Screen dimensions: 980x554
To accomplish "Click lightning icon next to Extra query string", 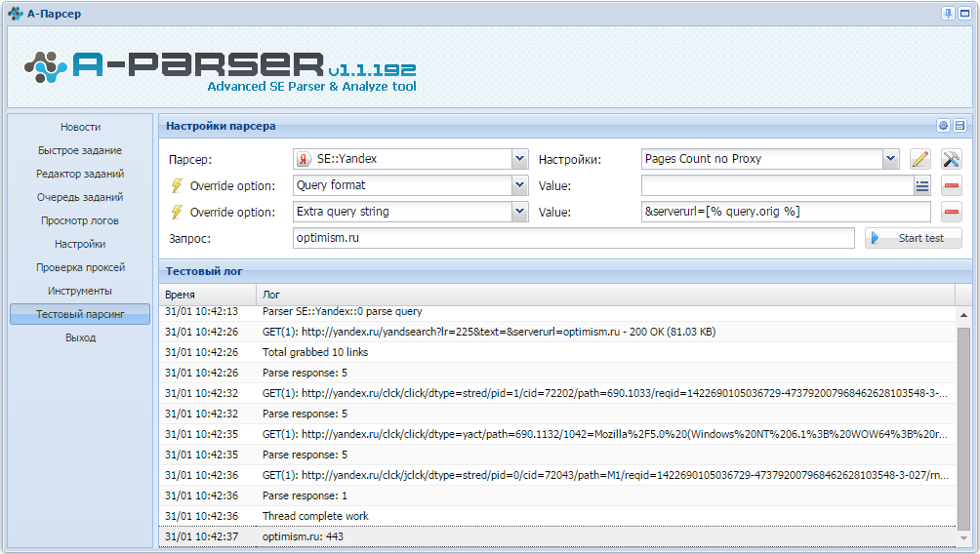I will tap(177, 212).
